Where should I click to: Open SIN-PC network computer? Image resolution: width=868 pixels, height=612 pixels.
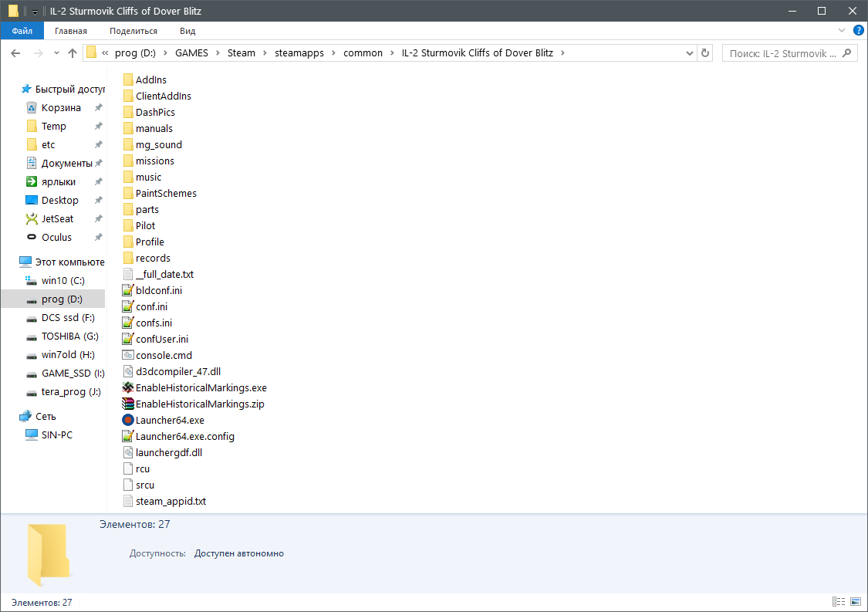[56, 435]
